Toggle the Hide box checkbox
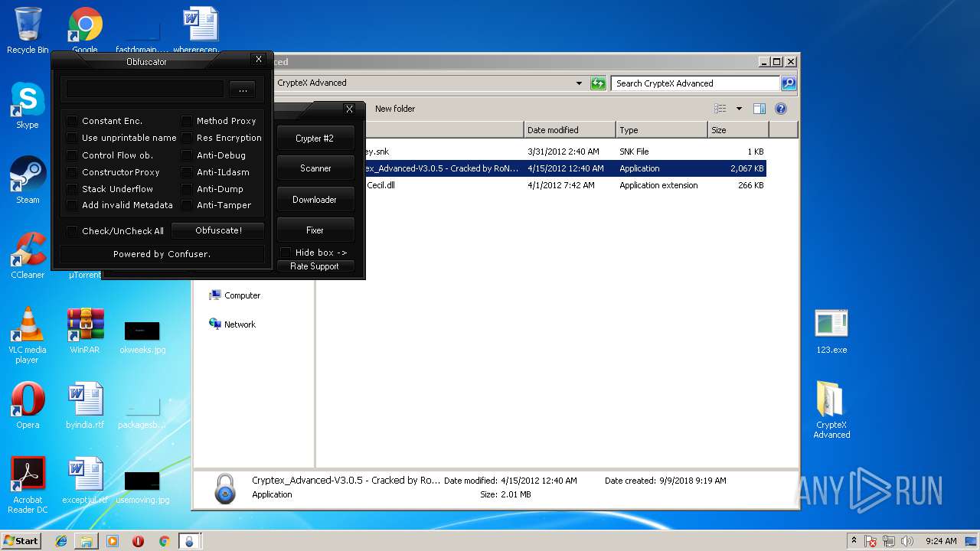 point(286,253)
